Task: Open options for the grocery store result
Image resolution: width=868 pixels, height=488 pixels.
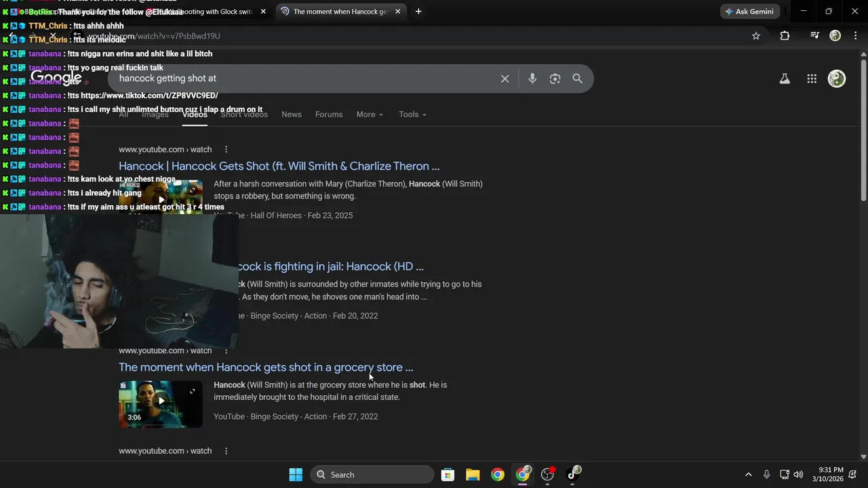Action: [x=226, y=350]
